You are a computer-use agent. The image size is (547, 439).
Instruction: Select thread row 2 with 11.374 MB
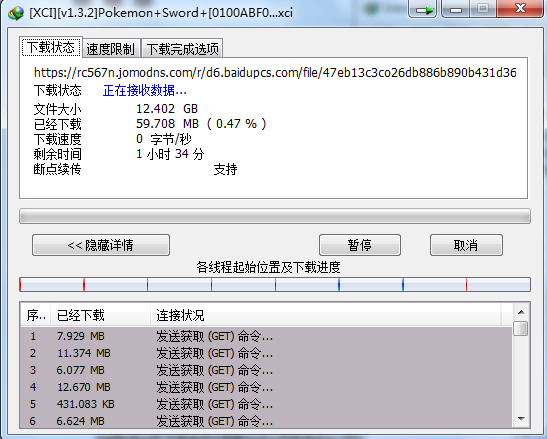[267, 353]
